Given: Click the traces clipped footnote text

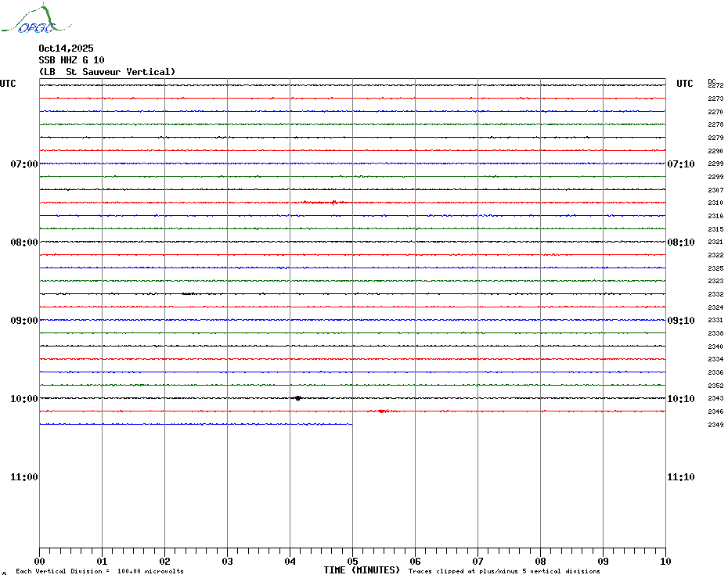Looking at the screenshot, I should point(504,572).
